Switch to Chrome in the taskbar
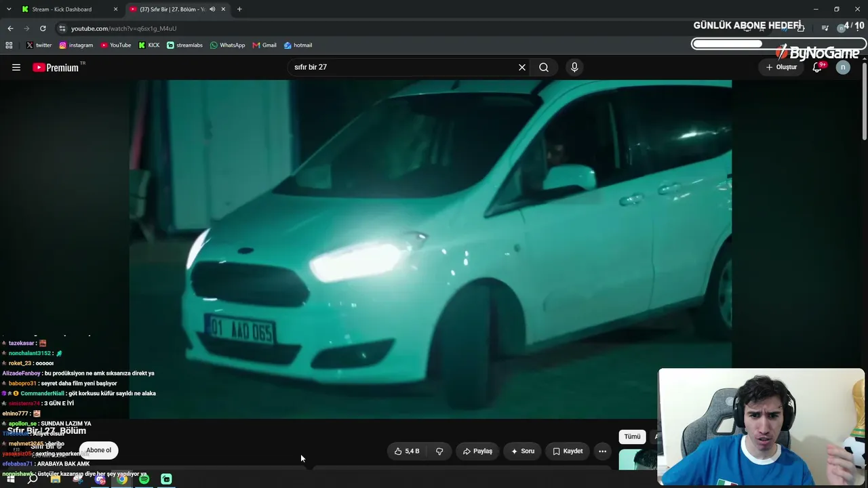 pyautogui.click(x=122, y=479)
